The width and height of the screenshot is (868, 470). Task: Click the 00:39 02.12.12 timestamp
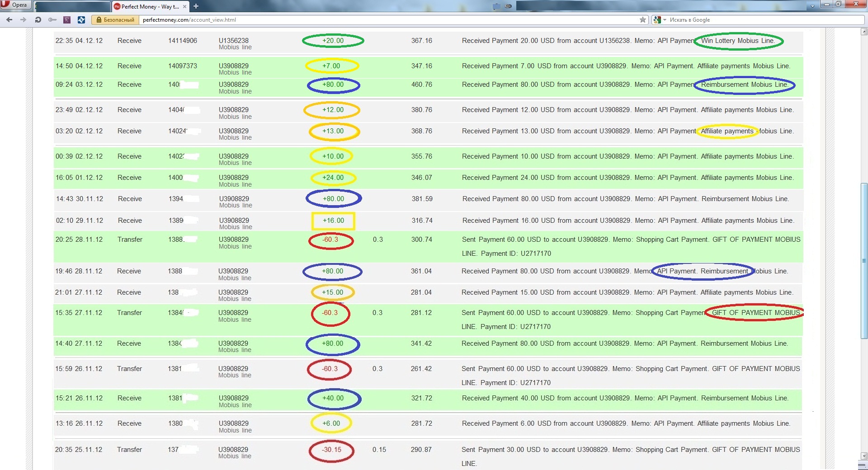click(79, 156)
